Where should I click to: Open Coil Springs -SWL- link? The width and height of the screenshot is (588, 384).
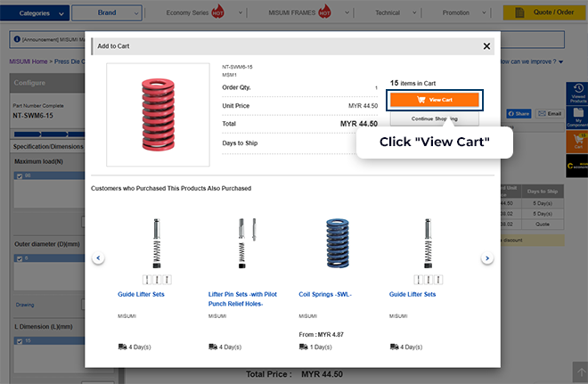[x=325, y=294]
